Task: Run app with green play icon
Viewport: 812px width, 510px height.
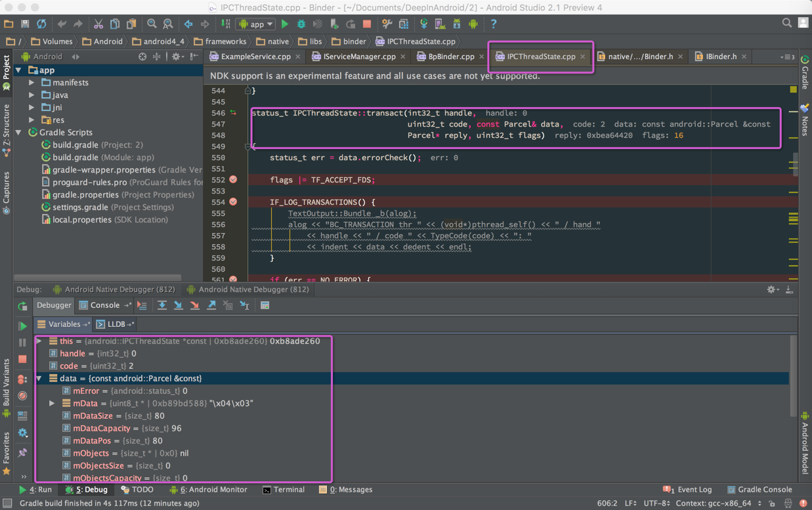Action: (x=285, y=24)
